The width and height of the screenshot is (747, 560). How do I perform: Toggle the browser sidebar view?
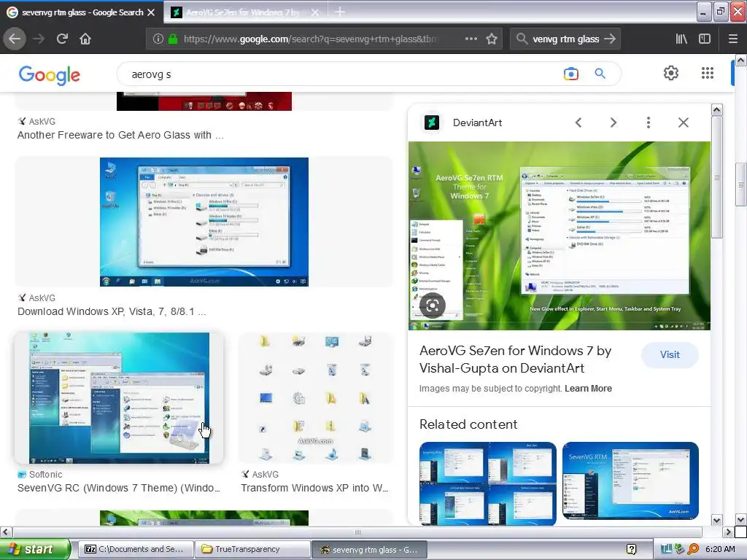click(705, 39)
